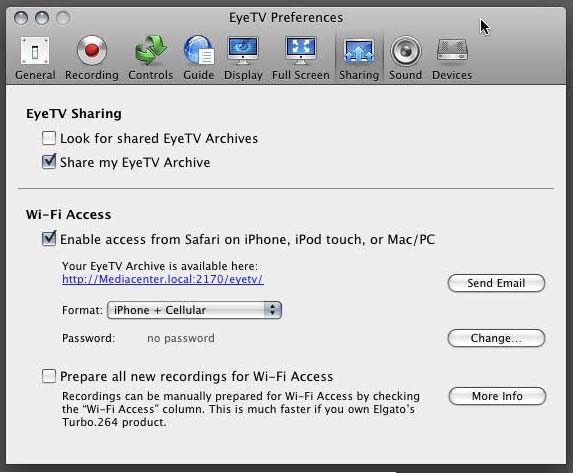The image size is (573, 473).
Task: Uncheck Share my EyeTV Archive
Action: [49, 162]
